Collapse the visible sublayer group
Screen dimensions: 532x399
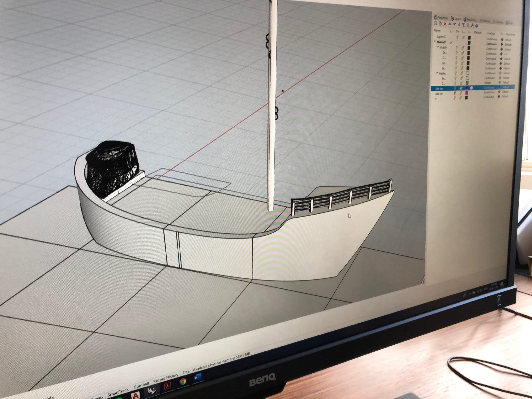[438, 47]
